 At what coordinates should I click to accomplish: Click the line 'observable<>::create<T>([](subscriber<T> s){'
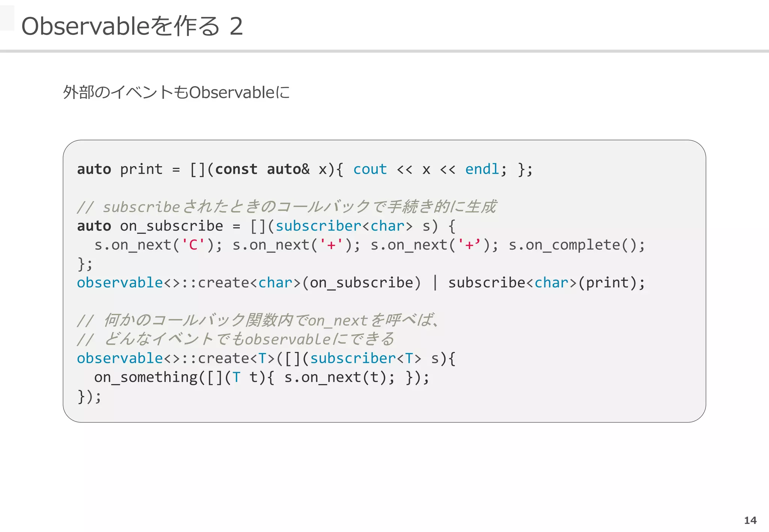[x=266, y=358]
